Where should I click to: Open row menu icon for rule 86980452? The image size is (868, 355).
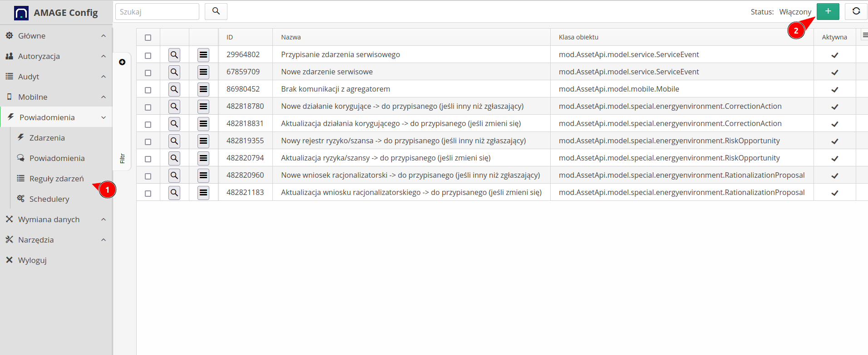pyautogui.click(x=203, y=89)
